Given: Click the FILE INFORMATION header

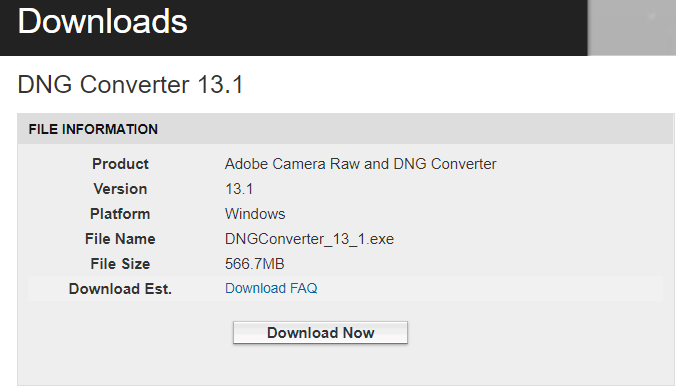Looking at the screenshot, I should click(93, 129).
